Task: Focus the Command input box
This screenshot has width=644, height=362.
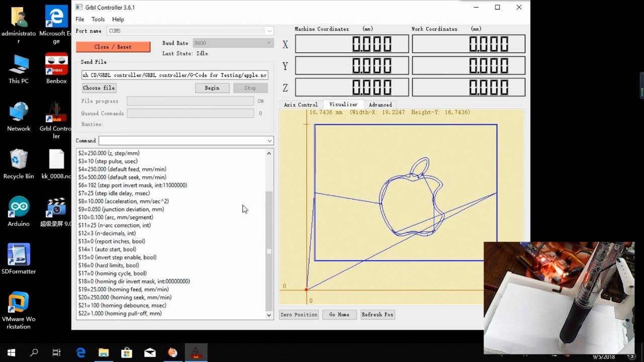Action: pyautogui.click(x=182, y=141)
